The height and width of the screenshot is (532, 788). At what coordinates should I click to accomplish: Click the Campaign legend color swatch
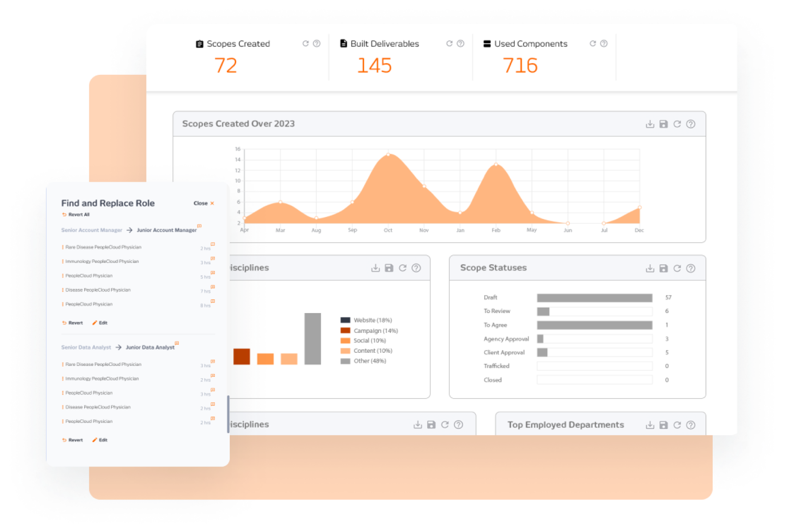click(345, 330)
